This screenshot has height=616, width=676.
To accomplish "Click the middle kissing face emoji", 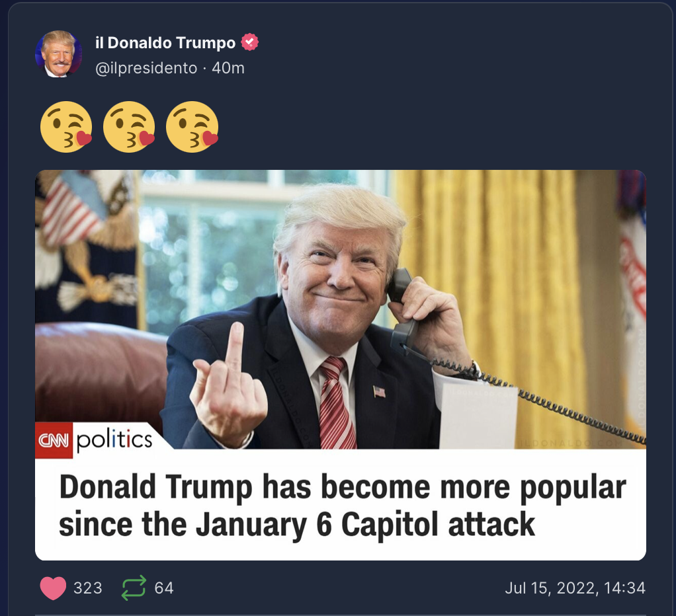I will [129, 127].
